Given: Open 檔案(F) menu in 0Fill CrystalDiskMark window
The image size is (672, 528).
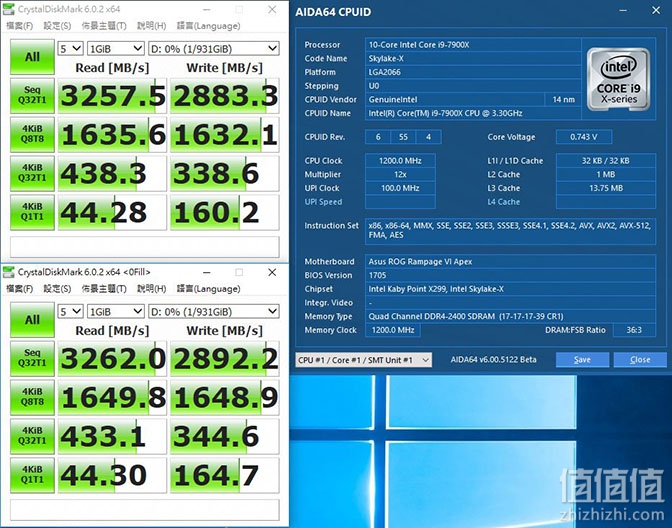Looking at the screenshot, I should pyautogui.click(x=19, y=288).
